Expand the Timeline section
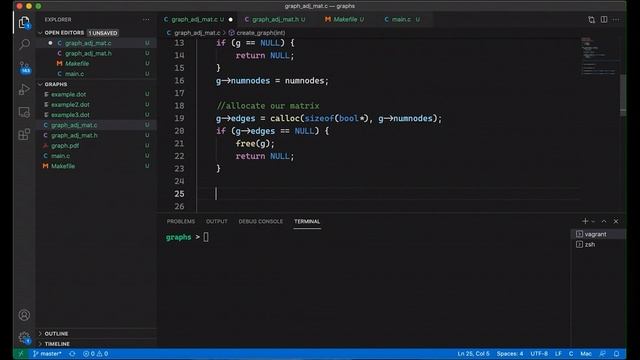640x360 pixels. [96, 344]
